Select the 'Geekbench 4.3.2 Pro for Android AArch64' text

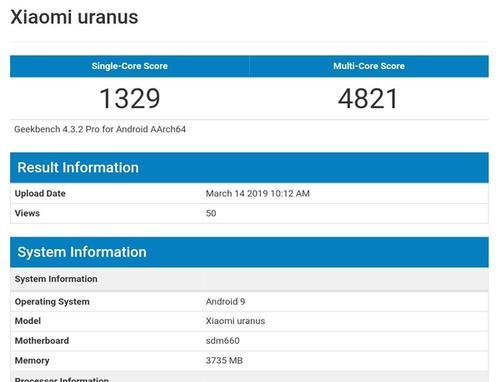(100, 129)
